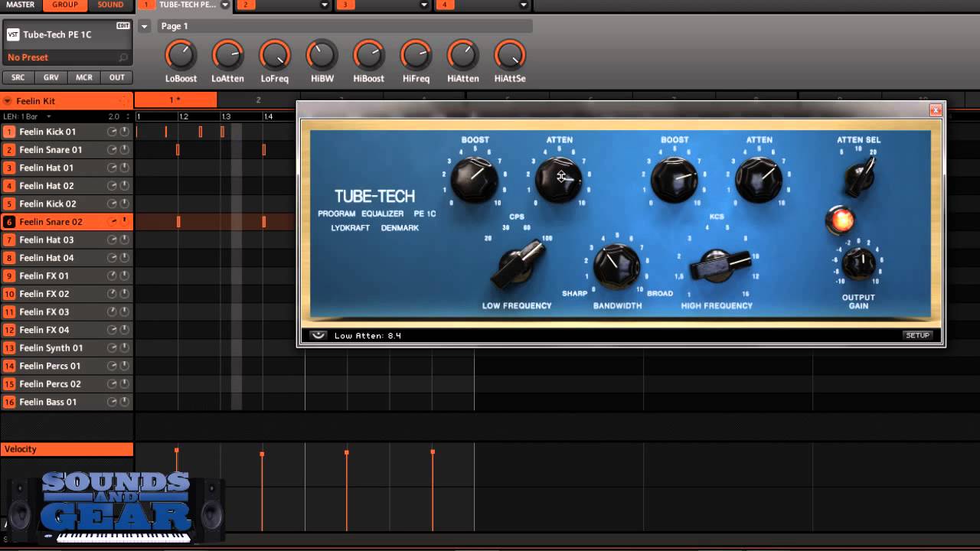Click the Feelin Hat 04 pan knob
Viewport: 980px width, 551px height.
[x=124, y=258]
